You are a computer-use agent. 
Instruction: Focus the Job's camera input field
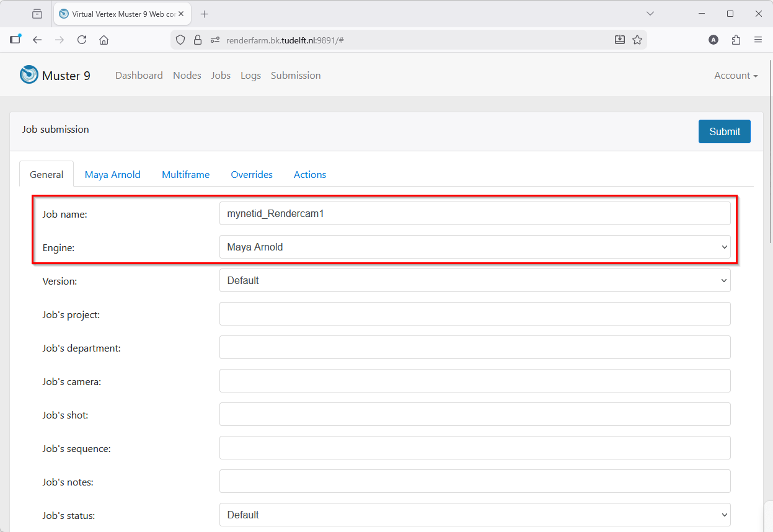tap(475, 381)
